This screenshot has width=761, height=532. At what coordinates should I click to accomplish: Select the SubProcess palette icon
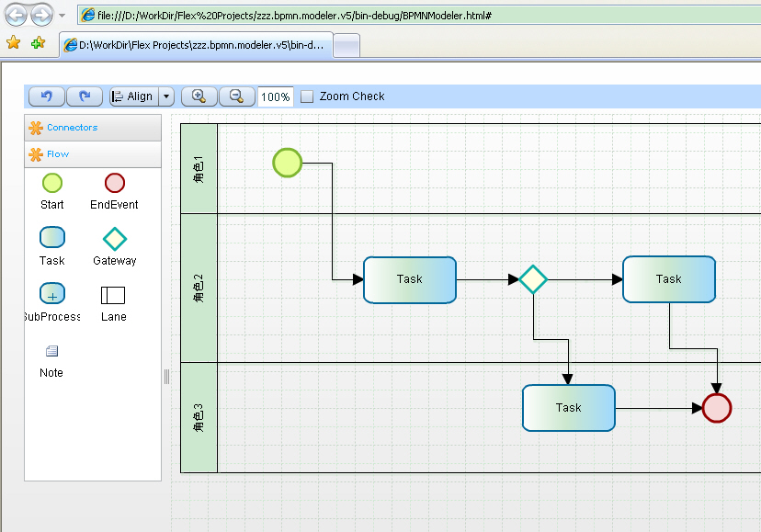52,294
